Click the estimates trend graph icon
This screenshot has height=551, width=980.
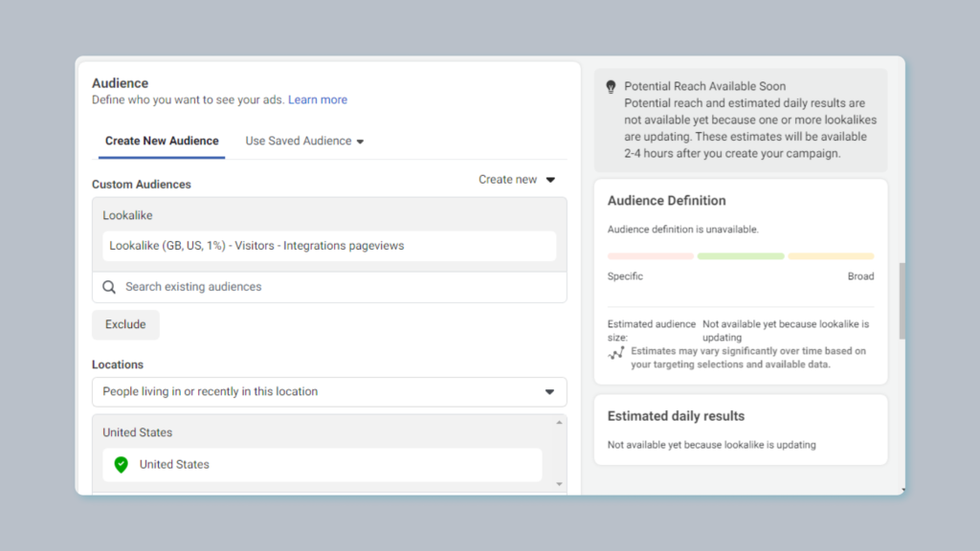pos(616,354)
